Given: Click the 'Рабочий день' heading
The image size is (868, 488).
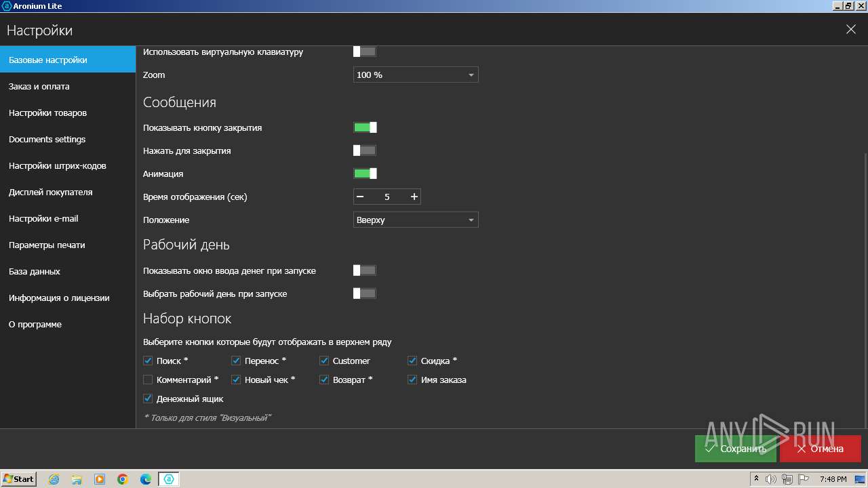Looking at the screenshot, I should click(186, 245).
